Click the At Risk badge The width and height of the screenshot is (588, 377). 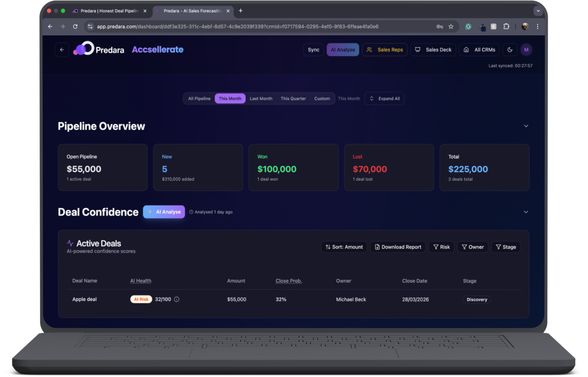(141, 299)
